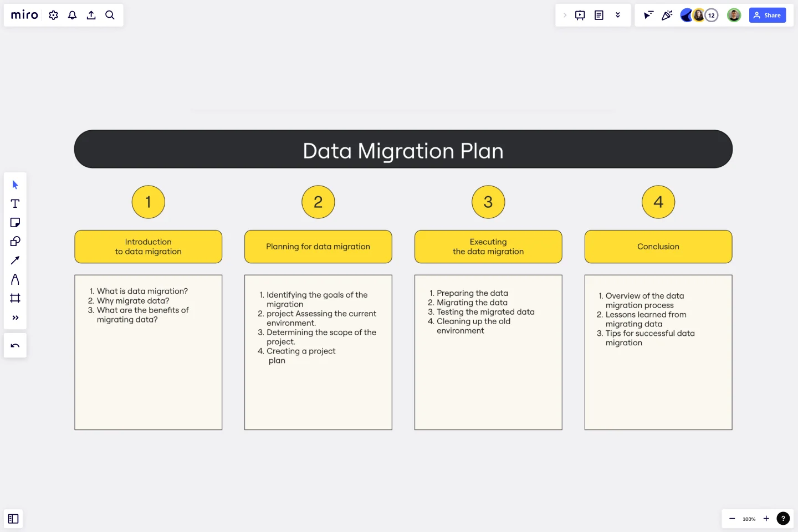Image resolution: width=798 pixels, height=532 pixels.
Task: Zoom out with minus button
Action: click(732, 519)
